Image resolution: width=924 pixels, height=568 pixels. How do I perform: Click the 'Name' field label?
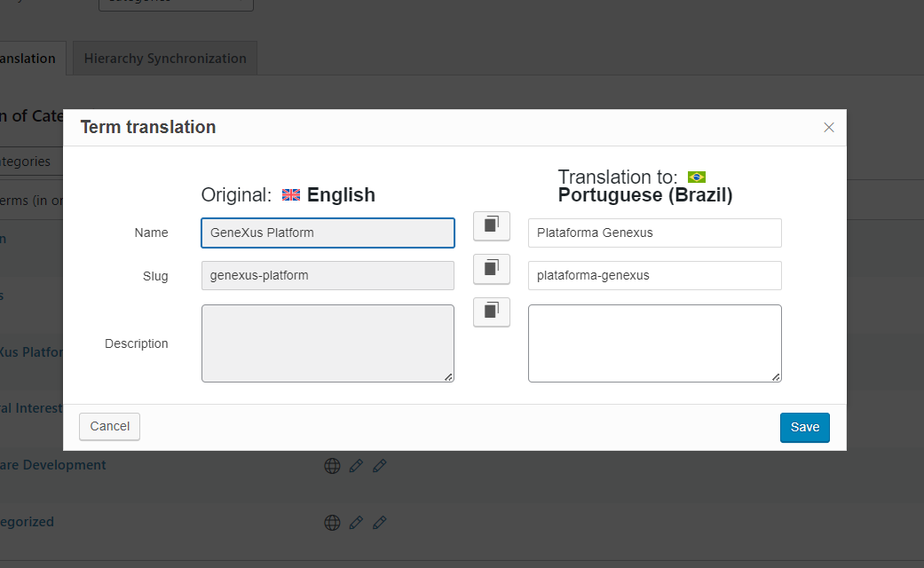(x=152, y=233)
